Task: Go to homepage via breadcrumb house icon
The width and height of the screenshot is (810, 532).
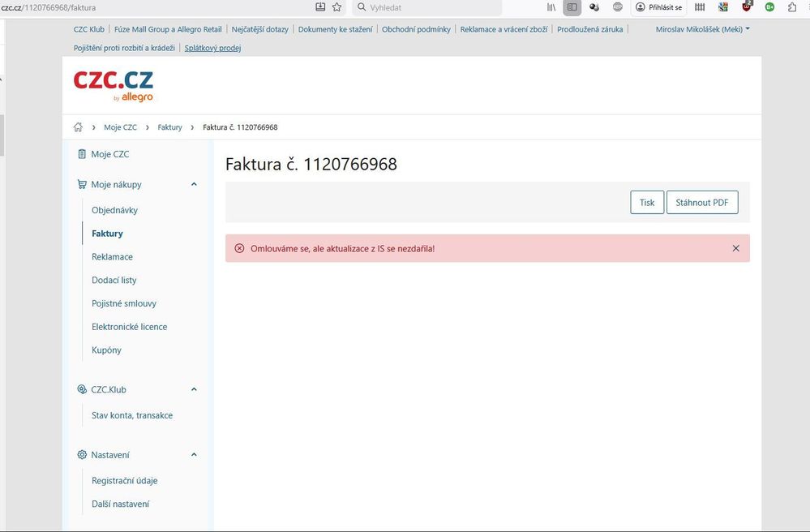Action: point(78,127)
